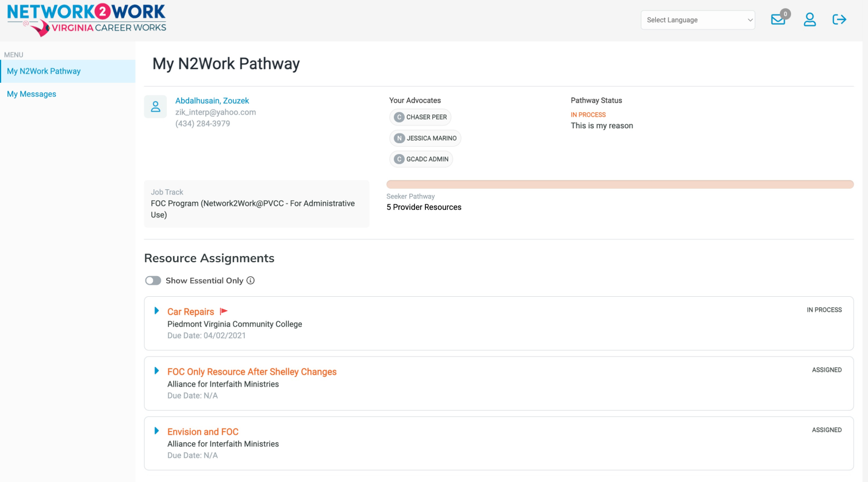Open My Messages from the sidebar
The image size is (868, 482).
pos(32,94)
